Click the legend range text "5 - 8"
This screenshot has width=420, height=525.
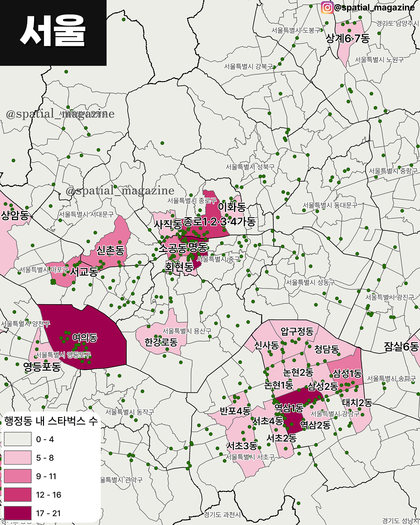click(45, 458)
